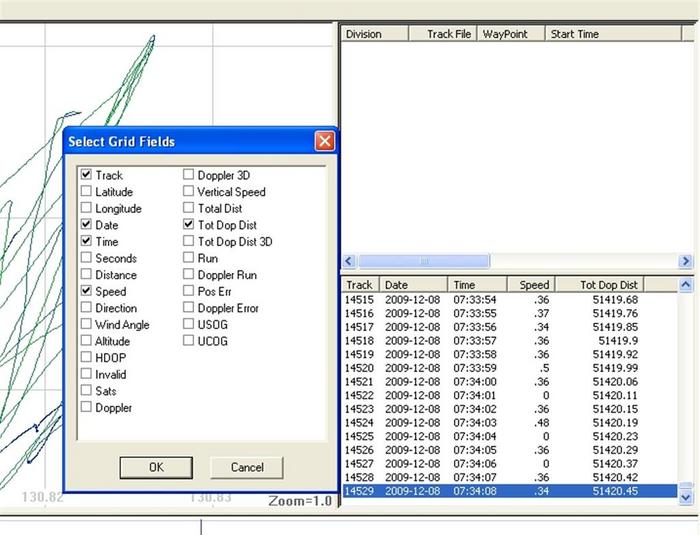Screen dimensions: 700x535
Task: Check the Doppler 3D option
Action: click(x=189, y=176)
